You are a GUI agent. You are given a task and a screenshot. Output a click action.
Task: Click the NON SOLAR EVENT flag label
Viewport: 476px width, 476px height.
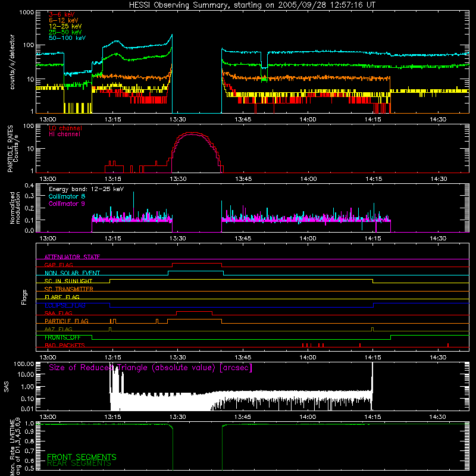click(x=72, y=273)
